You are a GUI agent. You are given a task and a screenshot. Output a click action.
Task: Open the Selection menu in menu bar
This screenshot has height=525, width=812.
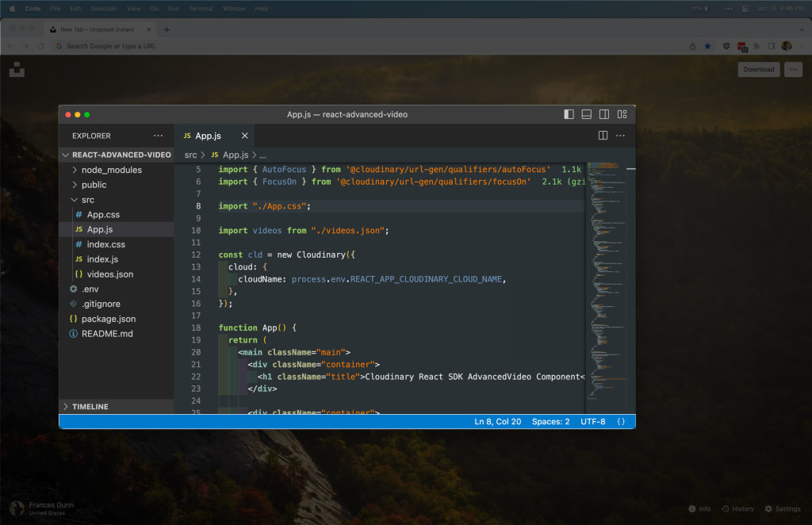click(104, 9)
